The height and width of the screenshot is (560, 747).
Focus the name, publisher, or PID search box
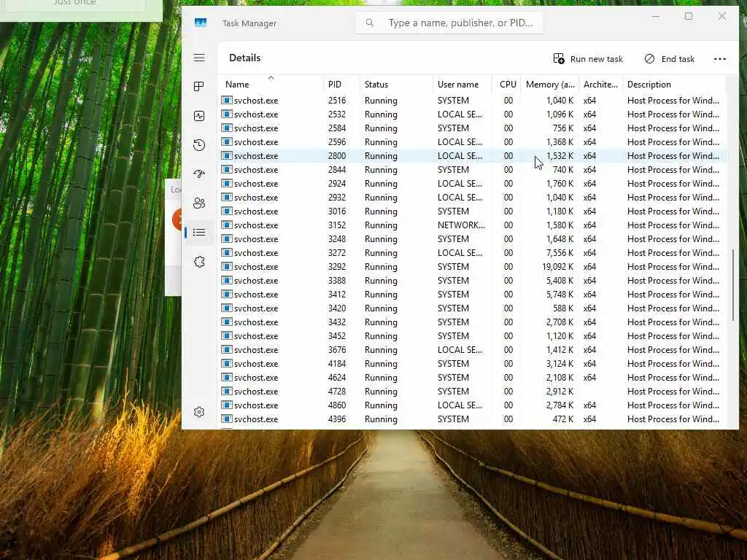[449, 23]
